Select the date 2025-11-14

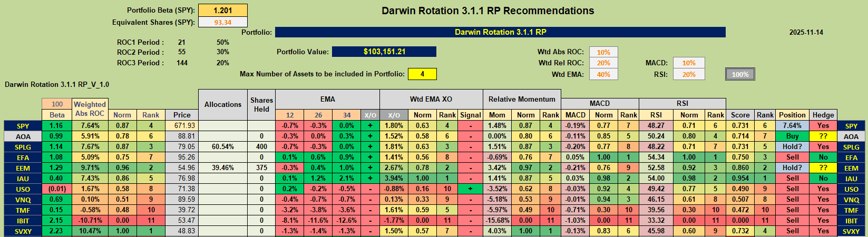pyautogui.click(x=806, y=32)
